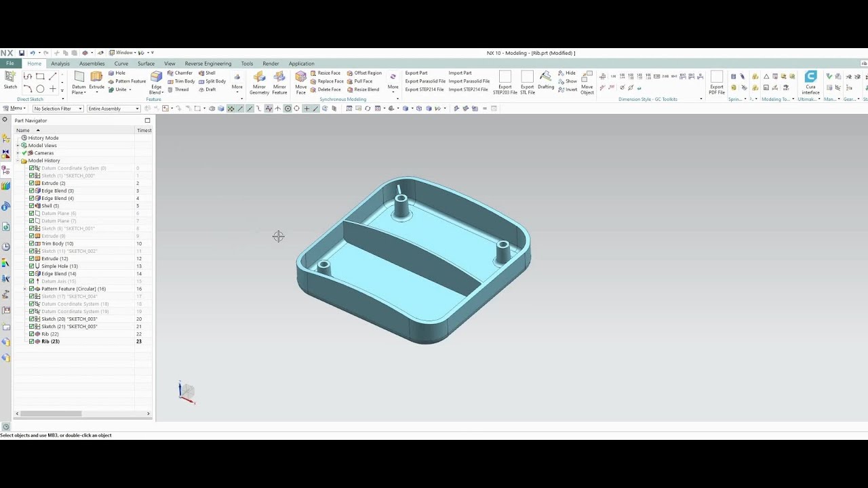Select the Datum Plane tool
The height and width of the screenshot is (488, 868).
(x=79, y=83)
